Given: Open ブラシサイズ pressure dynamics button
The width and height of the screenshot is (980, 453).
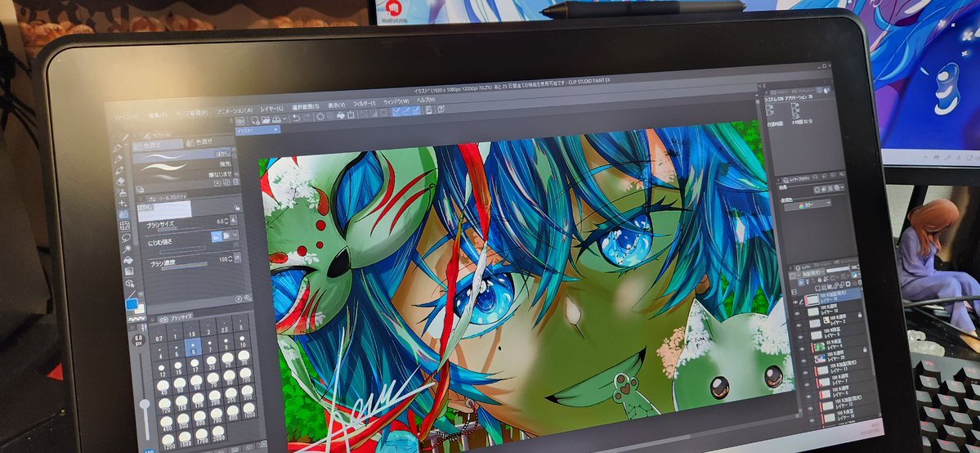Looking at the screenshot, I should click(233, 220).
